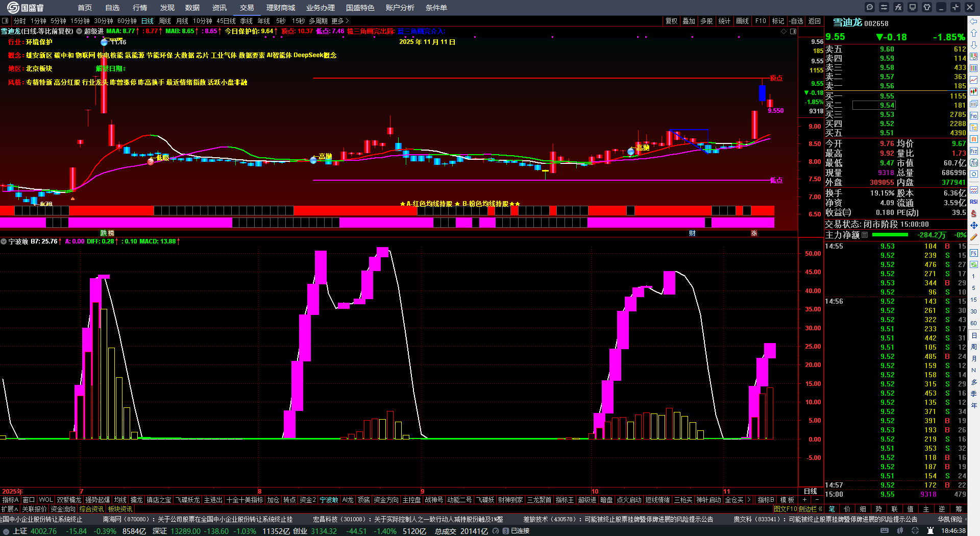Image resolution: width=980 pixels, height=536 pixels.
Task: Open the list icon next to 主力净额
Action: click(x=865, y=235)
